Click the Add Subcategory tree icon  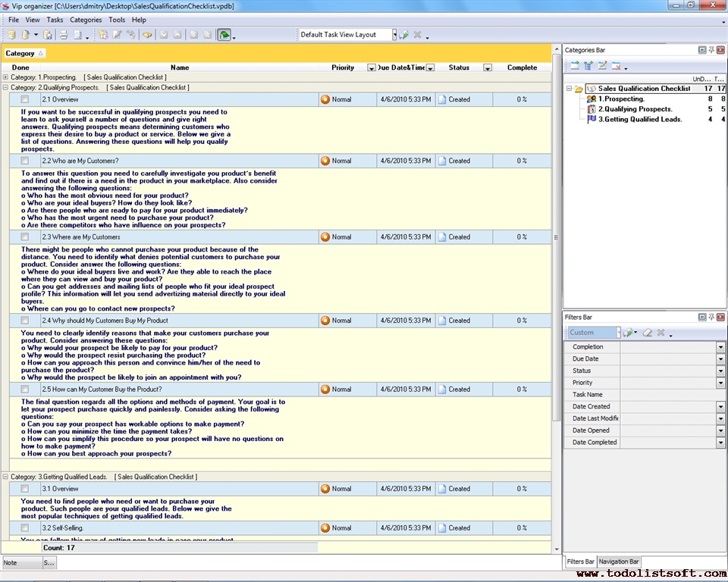588,67
